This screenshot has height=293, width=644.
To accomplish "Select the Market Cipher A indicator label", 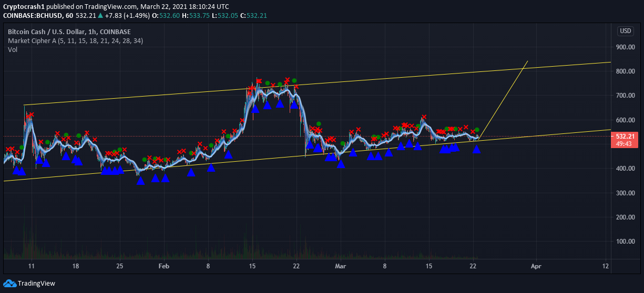I will 75,40.
